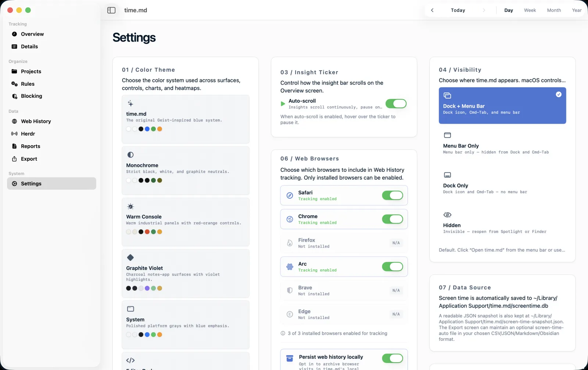Click the System theme window icon
588x370 pixels.
130,309
